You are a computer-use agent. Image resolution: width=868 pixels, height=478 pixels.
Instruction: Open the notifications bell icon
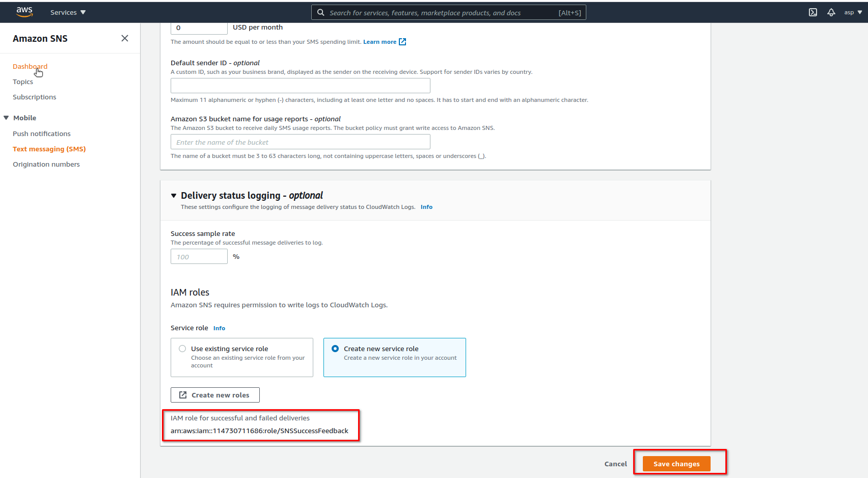pos(831,12)
